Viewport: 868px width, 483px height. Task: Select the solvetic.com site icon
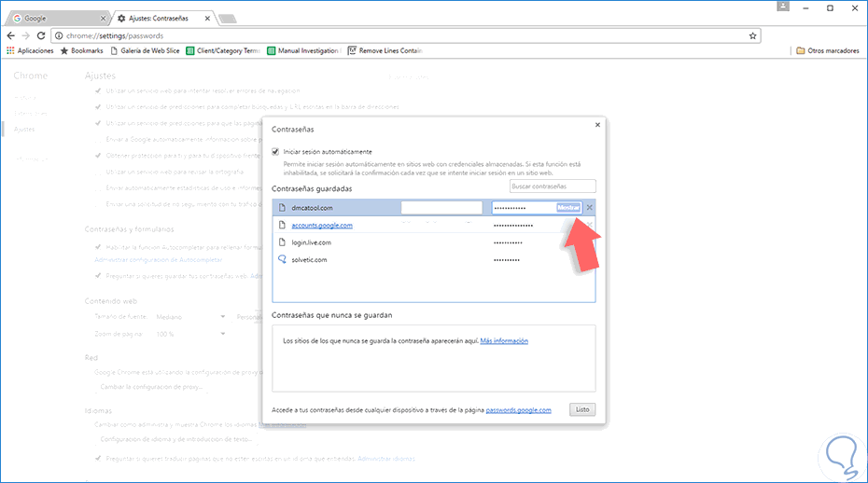tap(282, 259)
